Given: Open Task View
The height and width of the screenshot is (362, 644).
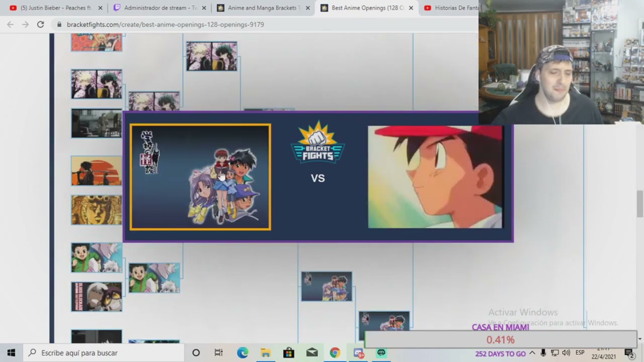Looking at the screenshot, I should 218,353.
